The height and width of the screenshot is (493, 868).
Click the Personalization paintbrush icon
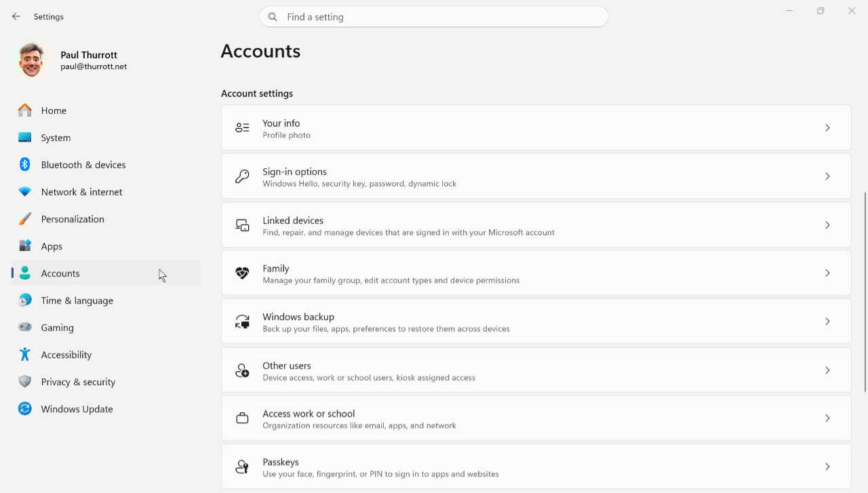(25, 219)
